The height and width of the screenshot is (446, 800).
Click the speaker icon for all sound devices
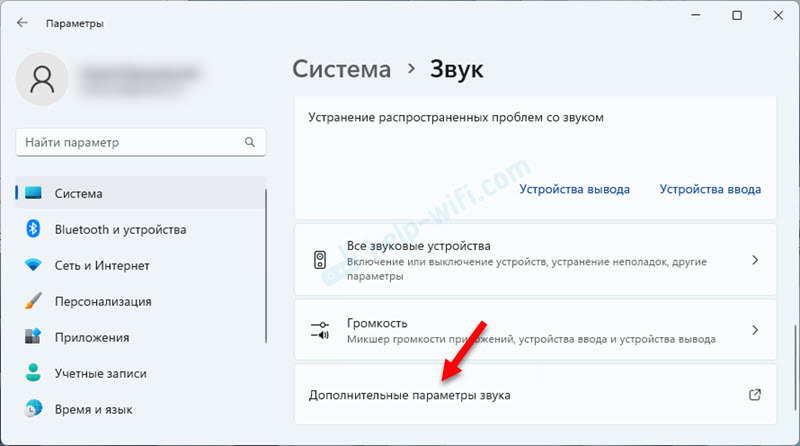pyautogui.click(x=321, y=260)
